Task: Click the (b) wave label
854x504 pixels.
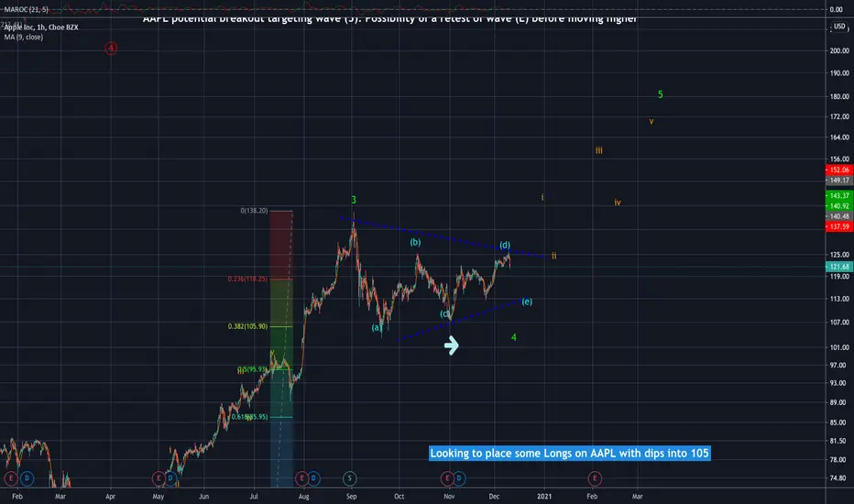Action: pos(416,242)
